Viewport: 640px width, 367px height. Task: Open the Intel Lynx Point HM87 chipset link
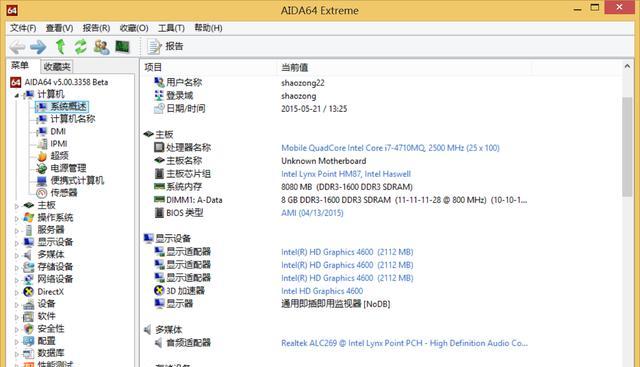pyautogui.click(x=346, y=174)
